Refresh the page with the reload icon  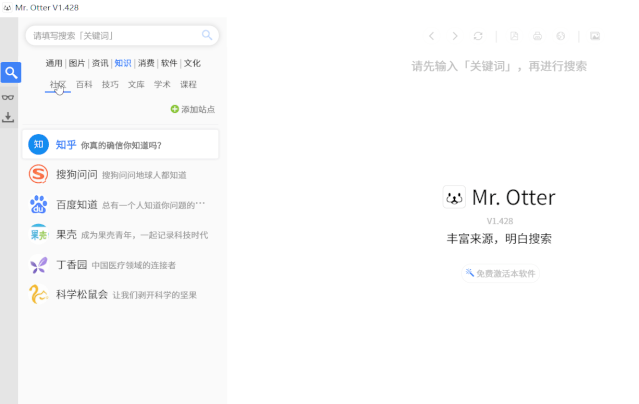point(478,36)
